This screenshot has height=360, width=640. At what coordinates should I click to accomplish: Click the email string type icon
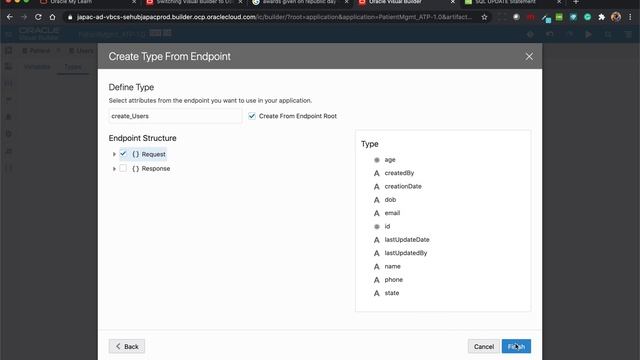click(x=377, y=213)
